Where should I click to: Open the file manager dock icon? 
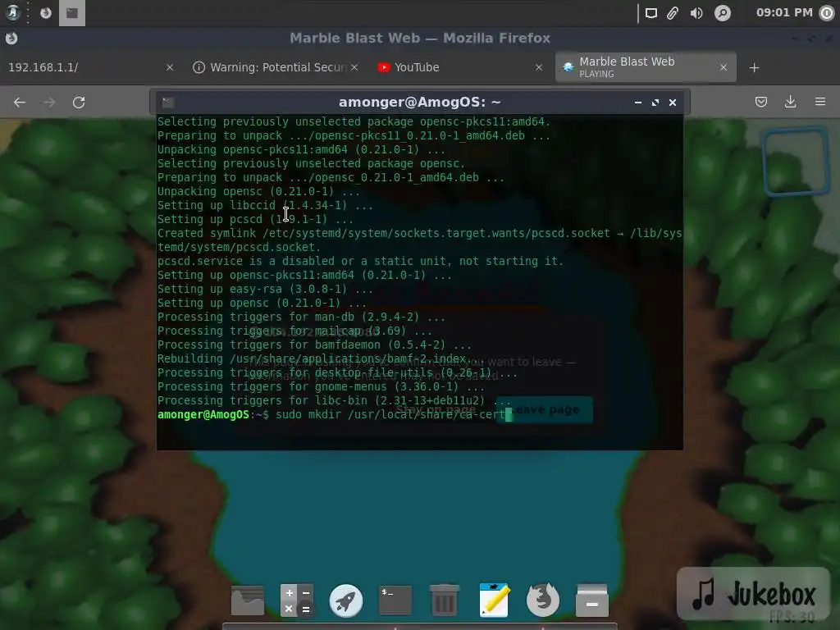point(248,600)
